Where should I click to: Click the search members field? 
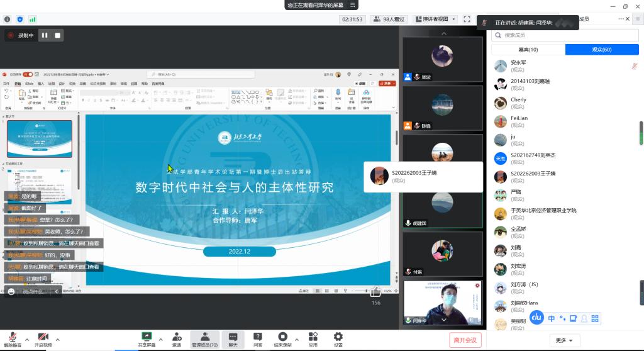(x=565, y=35)
